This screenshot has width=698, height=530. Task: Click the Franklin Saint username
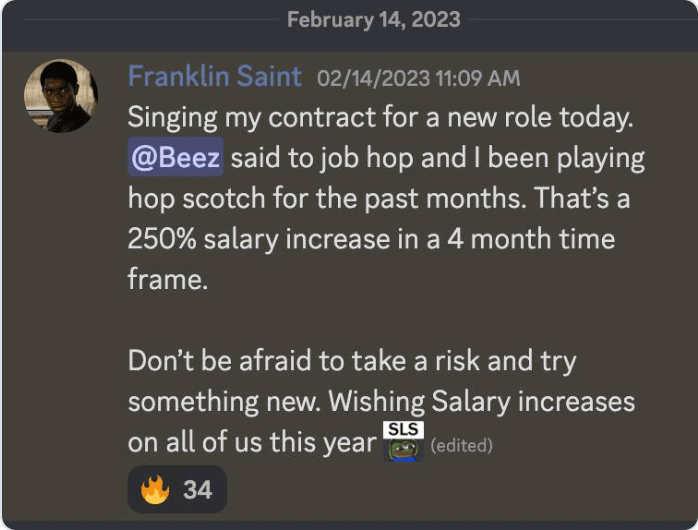point(215,76)
